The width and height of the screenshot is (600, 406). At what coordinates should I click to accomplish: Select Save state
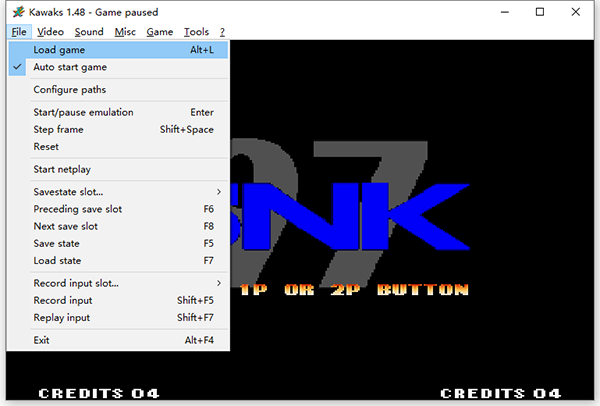[118, 243]
